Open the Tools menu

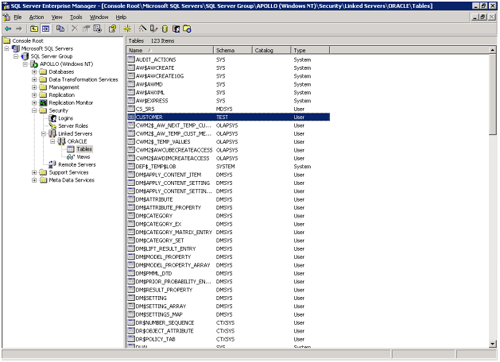point(76,17)
